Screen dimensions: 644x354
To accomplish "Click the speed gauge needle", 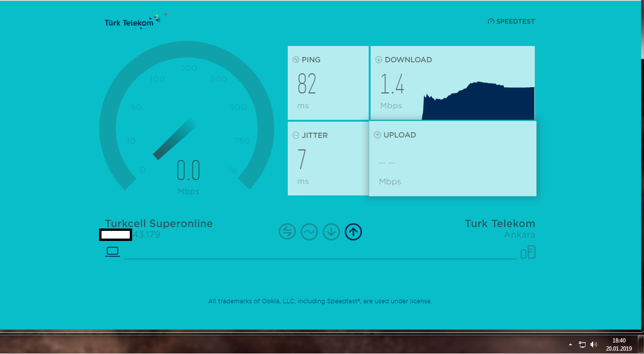I will coord(175,138).
